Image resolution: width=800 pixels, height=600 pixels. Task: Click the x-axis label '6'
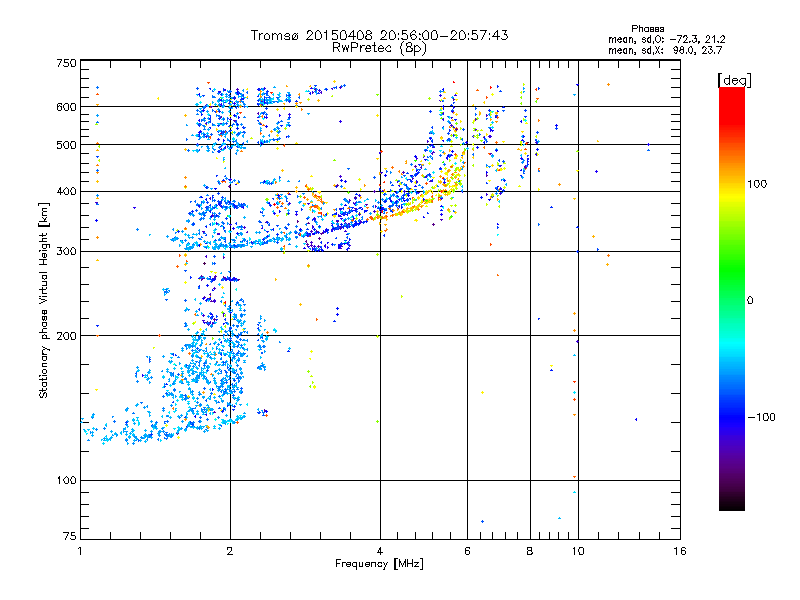click(467, 551)
